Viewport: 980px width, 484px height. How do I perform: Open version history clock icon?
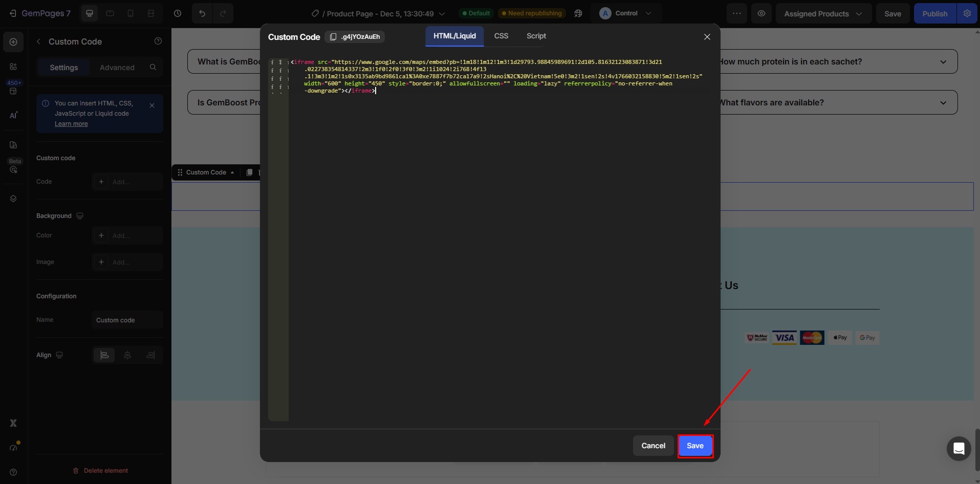point(178,14)
